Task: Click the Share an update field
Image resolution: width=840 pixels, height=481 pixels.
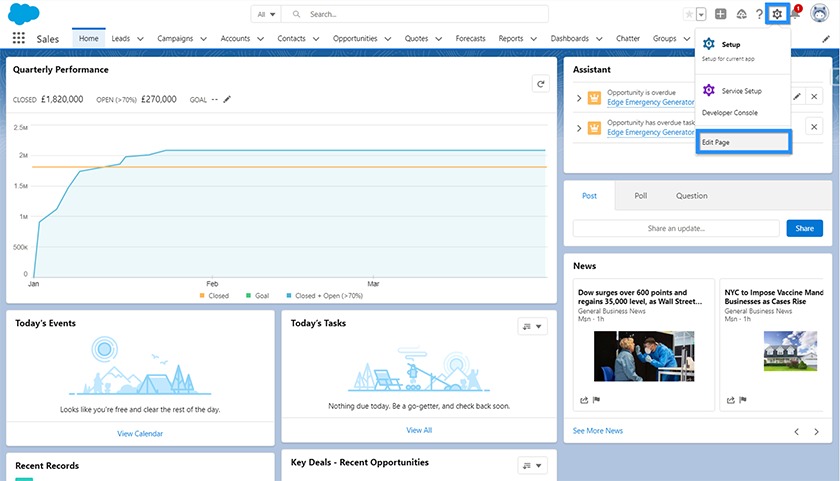Action: coord(676,228)
